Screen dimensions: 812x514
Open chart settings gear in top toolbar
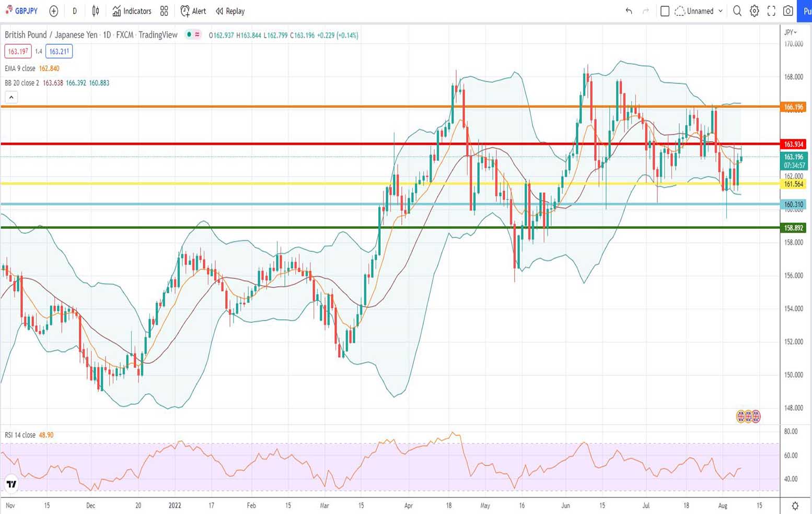click(754, 11)
